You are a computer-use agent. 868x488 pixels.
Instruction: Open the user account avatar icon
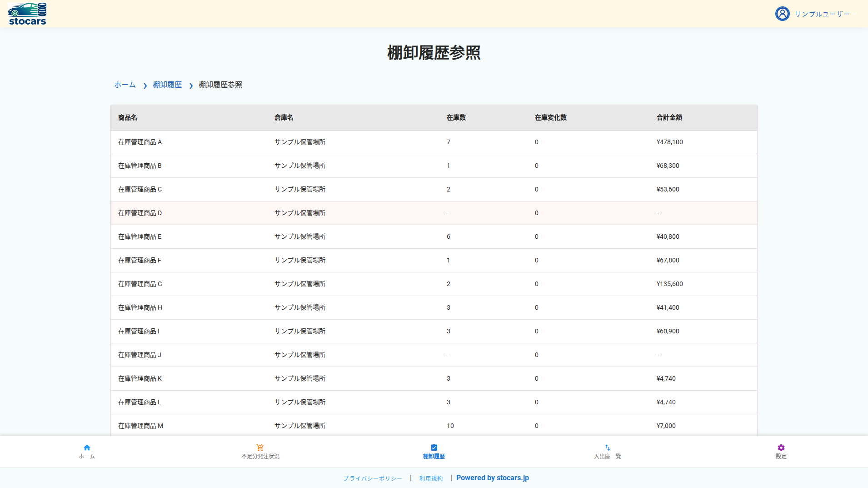tap(782, 14)
